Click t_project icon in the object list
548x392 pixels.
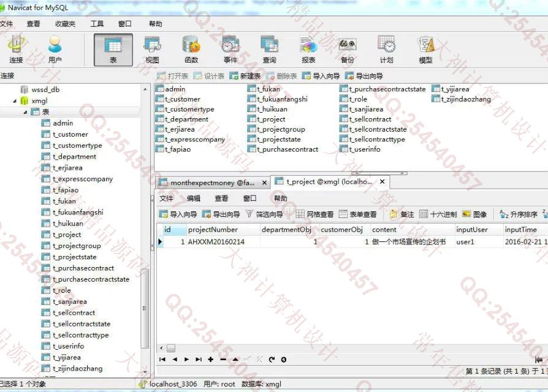tap(252, 119)
